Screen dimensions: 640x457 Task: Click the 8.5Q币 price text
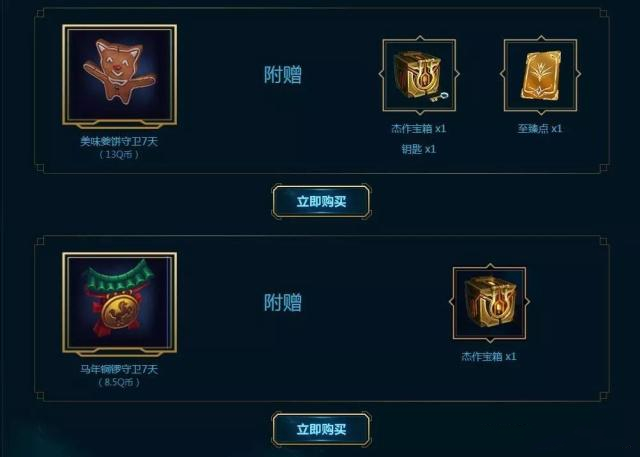(119, 382)
